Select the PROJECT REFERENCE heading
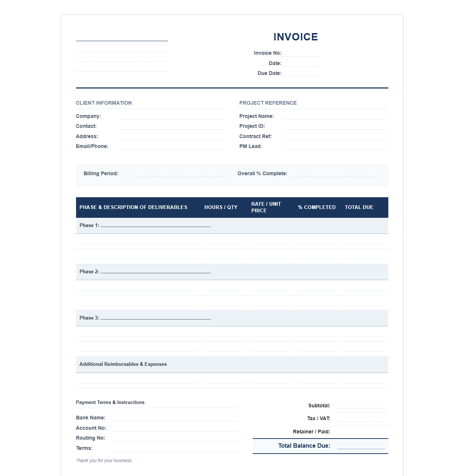Screen dimensions: 464x476 point(268,103)
